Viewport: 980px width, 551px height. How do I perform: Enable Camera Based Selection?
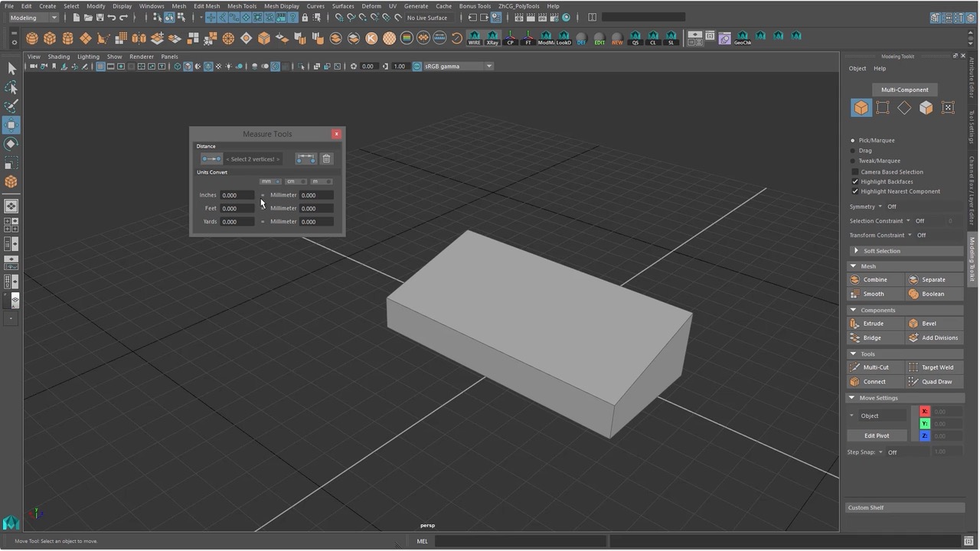[855, 171]
